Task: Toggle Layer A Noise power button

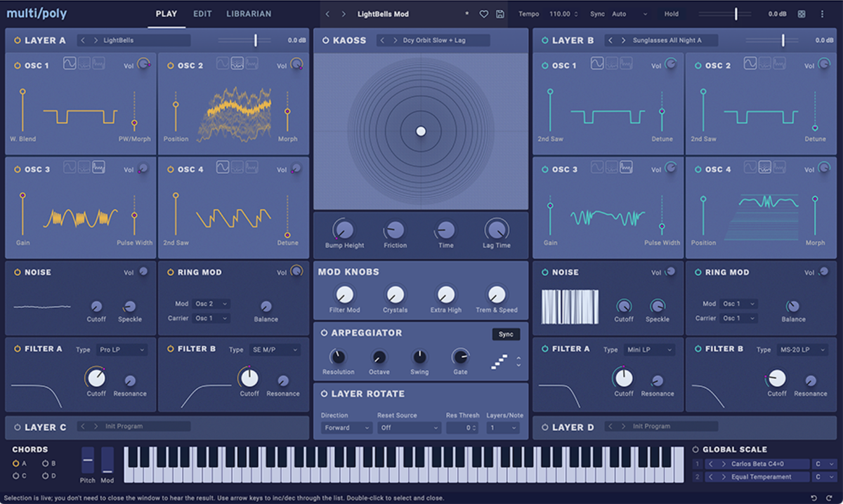Action: tap(17, 272)
